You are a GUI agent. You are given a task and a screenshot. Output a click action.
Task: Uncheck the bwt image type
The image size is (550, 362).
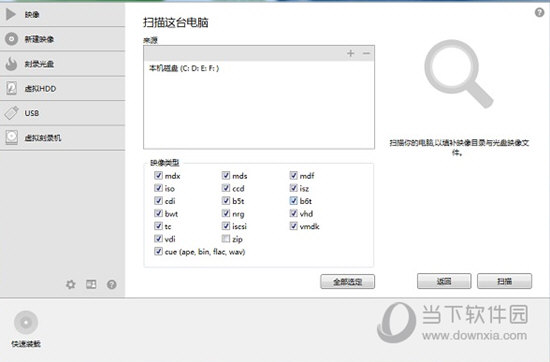tap(158, 213)
